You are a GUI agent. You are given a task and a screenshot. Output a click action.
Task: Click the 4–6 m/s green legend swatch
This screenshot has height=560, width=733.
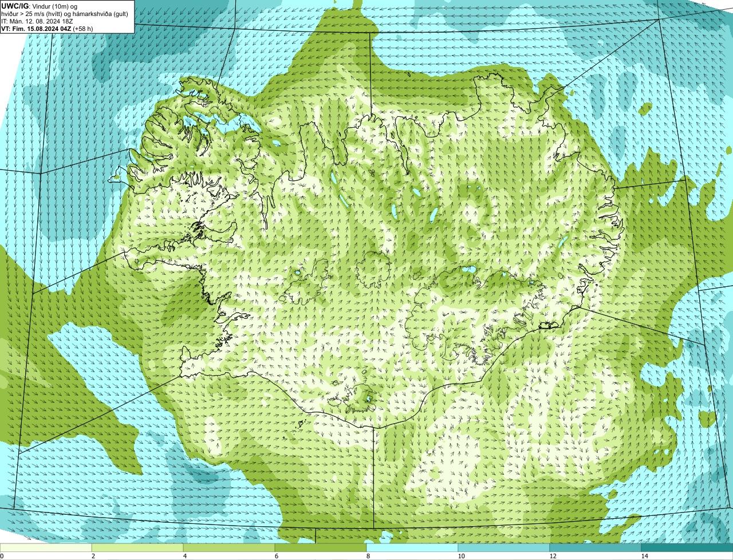click(x=229, y=547)
